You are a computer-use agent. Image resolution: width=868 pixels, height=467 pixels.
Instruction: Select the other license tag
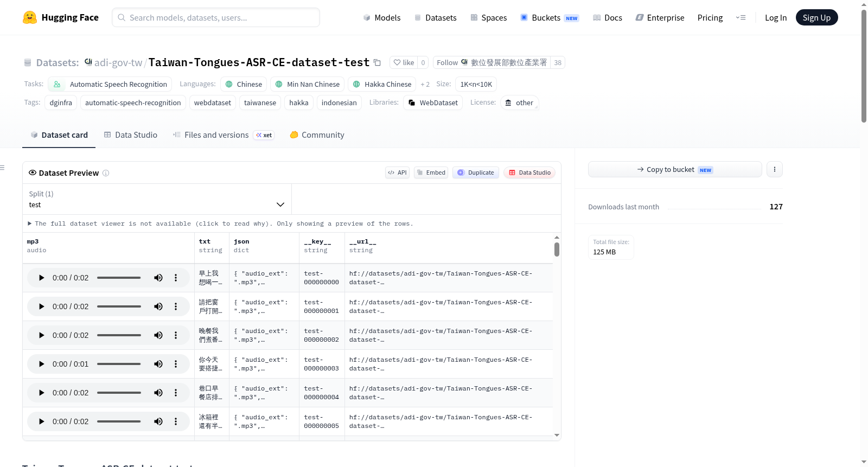[519, 103]
